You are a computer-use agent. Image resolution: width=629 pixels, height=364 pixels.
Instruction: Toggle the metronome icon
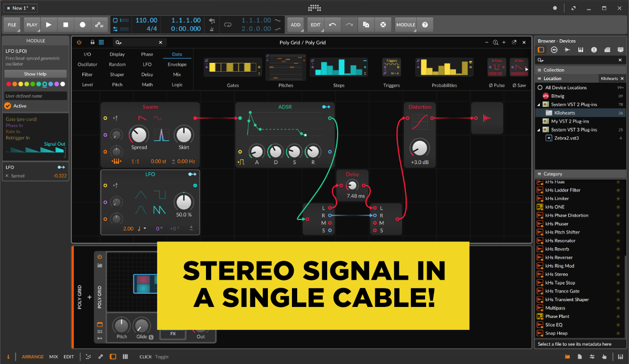click(212, 29)
